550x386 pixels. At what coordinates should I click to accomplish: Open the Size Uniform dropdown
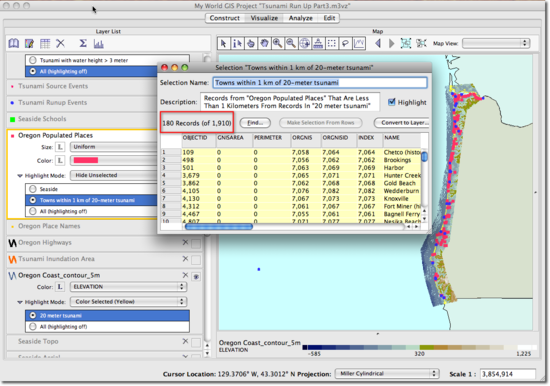114,147
